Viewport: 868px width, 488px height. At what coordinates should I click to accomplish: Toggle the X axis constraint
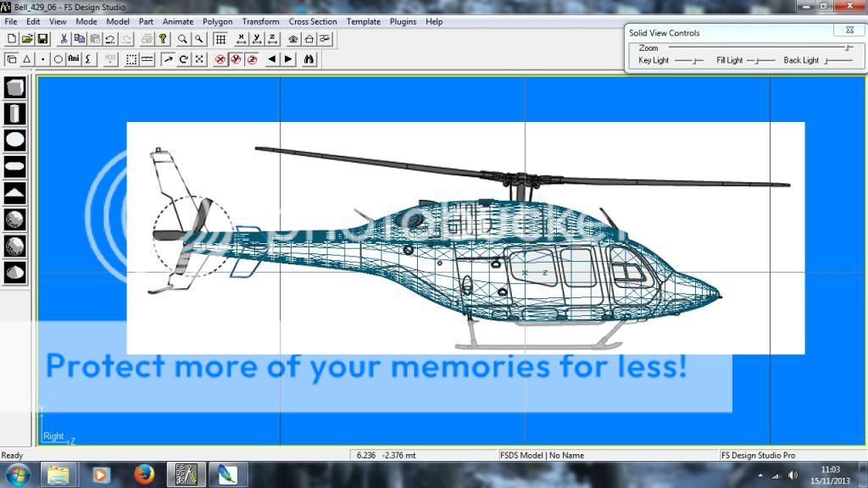pyautogui.click(x=241, y=39)
